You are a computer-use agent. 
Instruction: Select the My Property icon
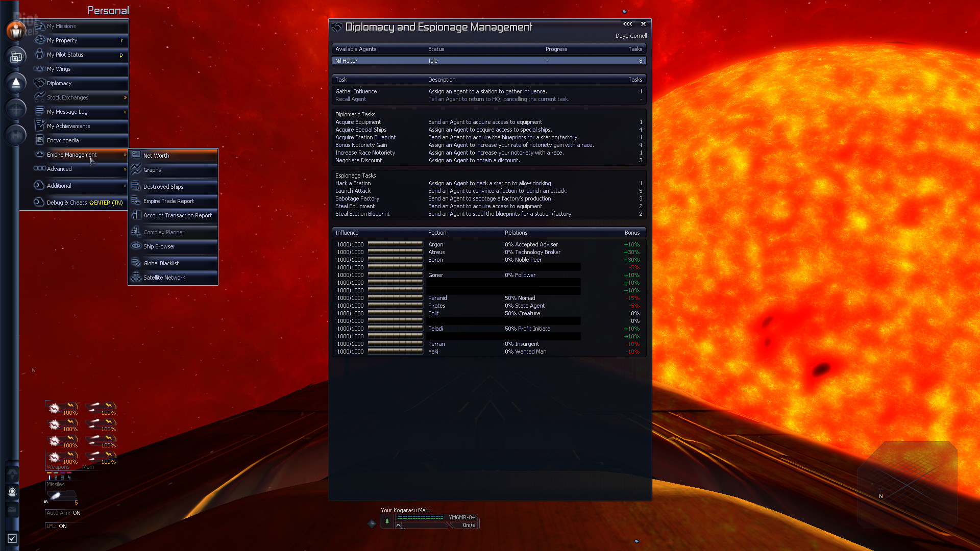pos(39,40)
